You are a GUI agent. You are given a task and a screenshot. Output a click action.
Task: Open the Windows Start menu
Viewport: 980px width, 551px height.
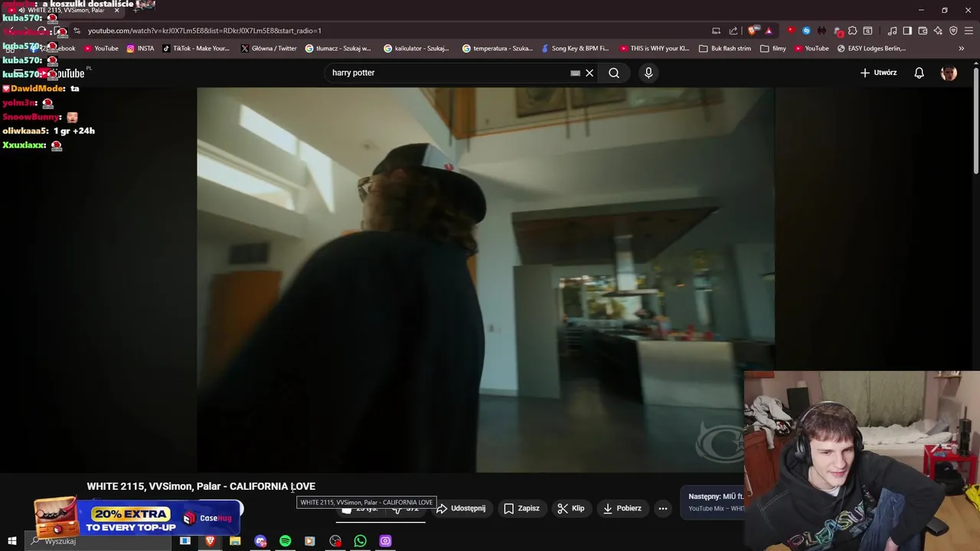11,541
